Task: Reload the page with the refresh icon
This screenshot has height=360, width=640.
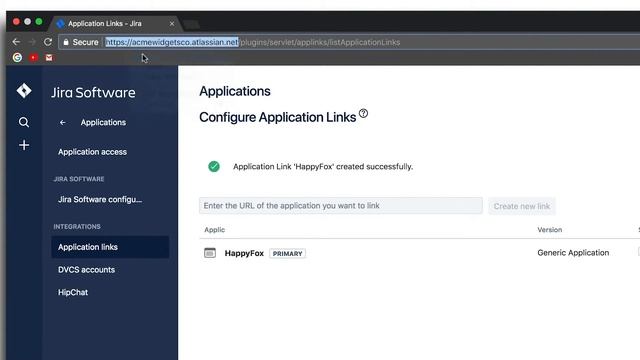Action: point(48,42)
